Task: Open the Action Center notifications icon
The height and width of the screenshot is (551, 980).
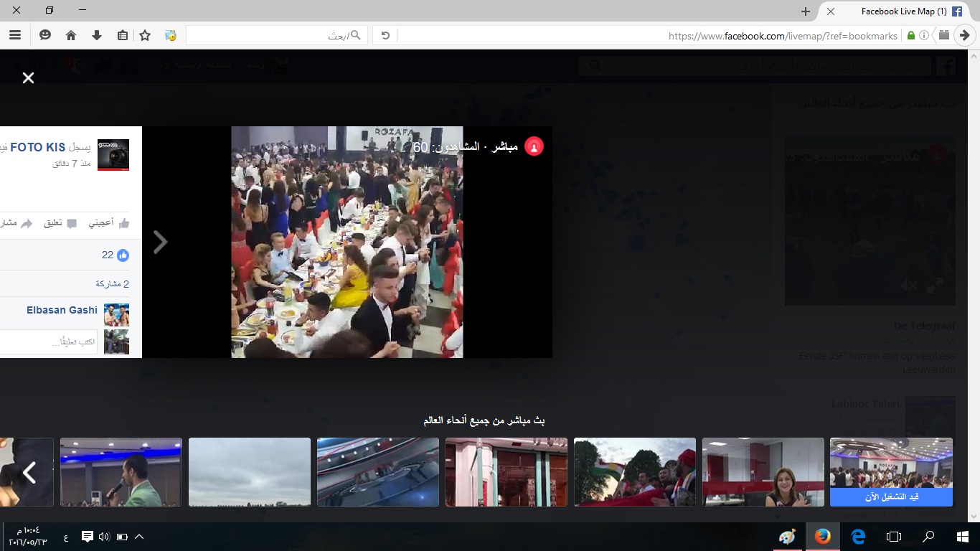Action: pyautogui.click(x=87, y=537)
